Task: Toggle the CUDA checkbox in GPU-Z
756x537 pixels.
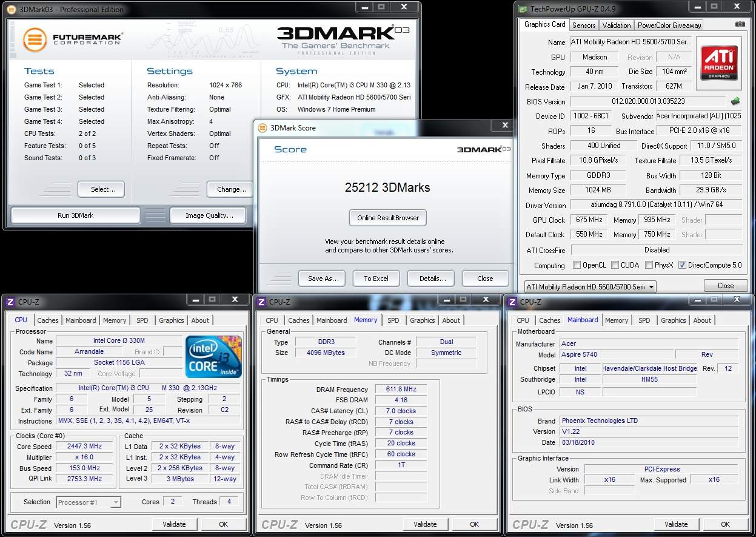Action: click(615, 265)
